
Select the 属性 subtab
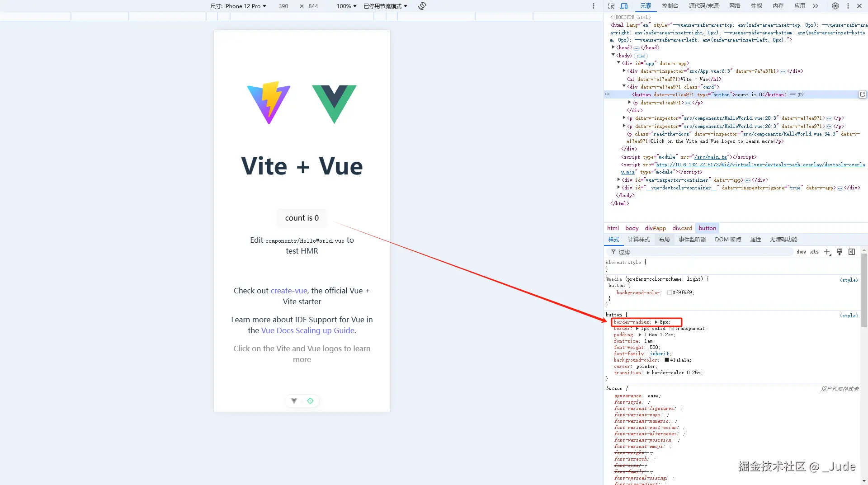click(x=755, y=240)
